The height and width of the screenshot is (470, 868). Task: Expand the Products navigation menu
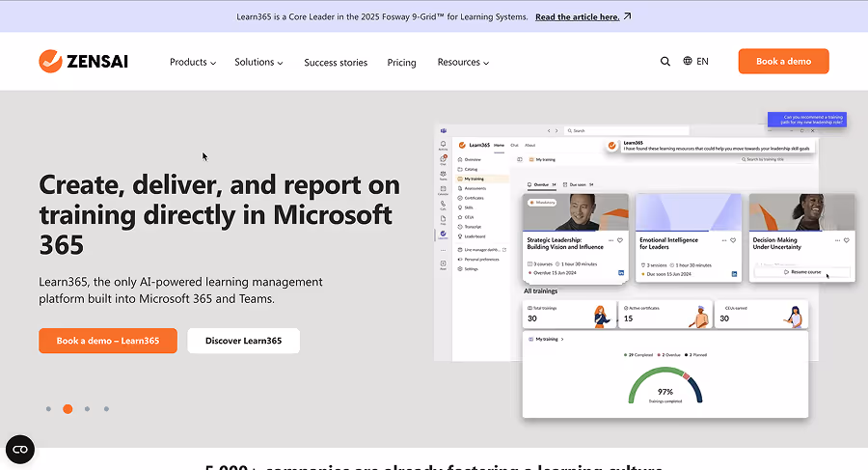(x=193, y=62)
